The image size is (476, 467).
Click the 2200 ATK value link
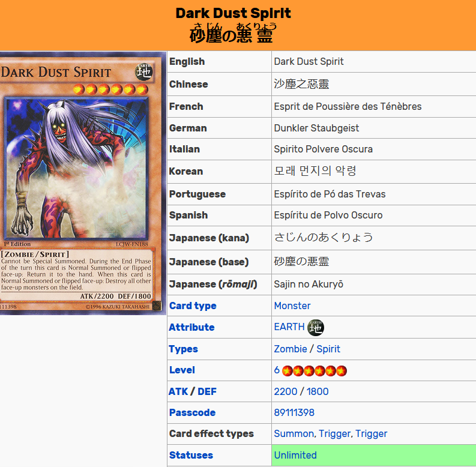pos(285,391)
